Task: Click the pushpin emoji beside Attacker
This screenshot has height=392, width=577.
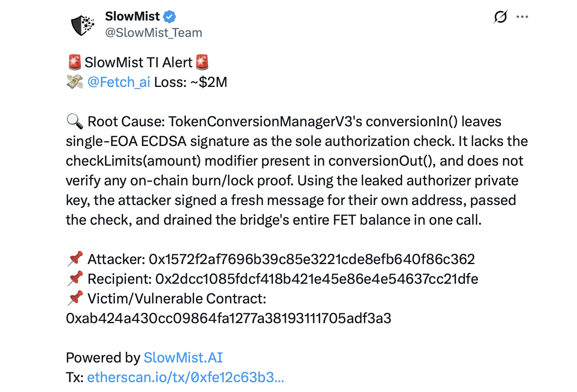Action: click(x=75, y=259)
